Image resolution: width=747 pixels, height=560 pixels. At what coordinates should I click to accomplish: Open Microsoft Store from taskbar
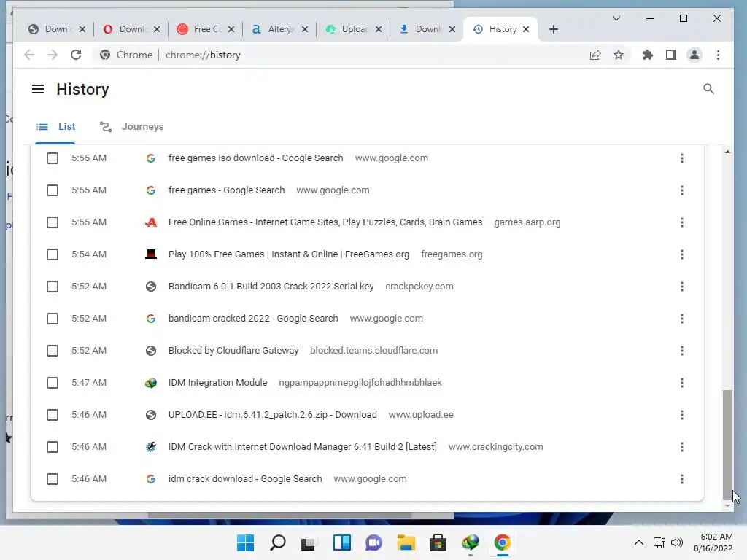(x=438, y=542)
